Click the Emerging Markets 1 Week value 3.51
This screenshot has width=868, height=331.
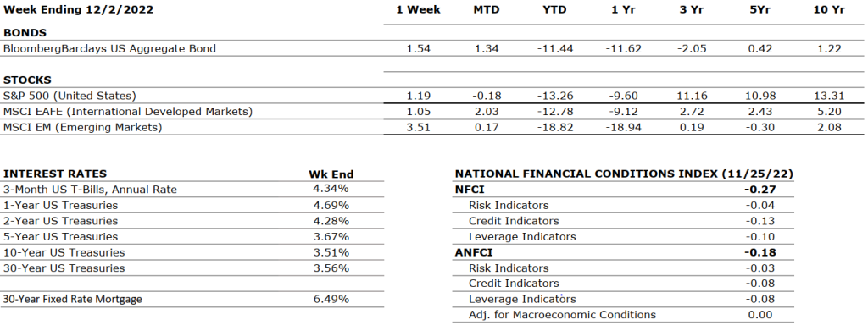pyautogui.click(x=418, y=128)
